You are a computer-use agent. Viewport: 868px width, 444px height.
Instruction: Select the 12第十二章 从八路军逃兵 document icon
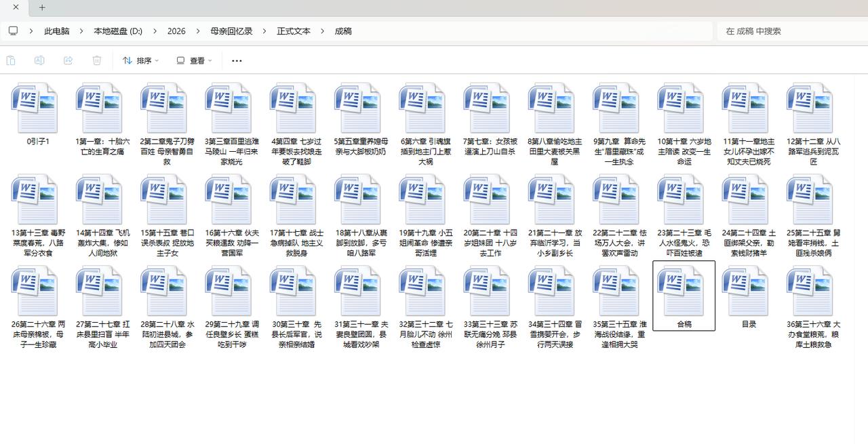pos(810,108)
